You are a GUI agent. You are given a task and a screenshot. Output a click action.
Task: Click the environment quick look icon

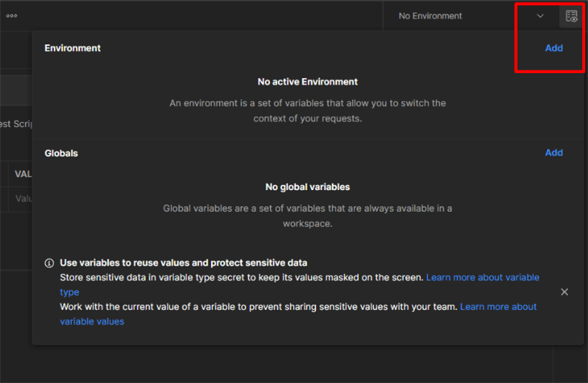click(x=571, y=16)
